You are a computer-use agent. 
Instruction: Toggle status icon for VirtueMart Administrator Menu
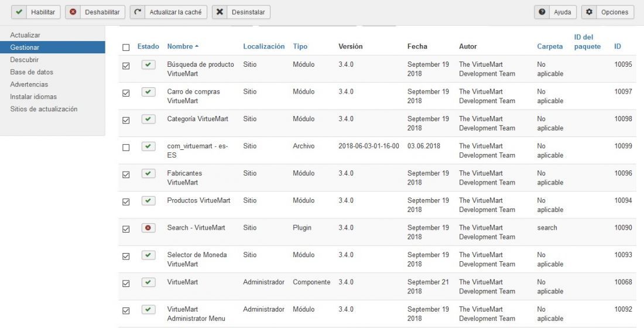pyautogui.click(x=148, y=309)
